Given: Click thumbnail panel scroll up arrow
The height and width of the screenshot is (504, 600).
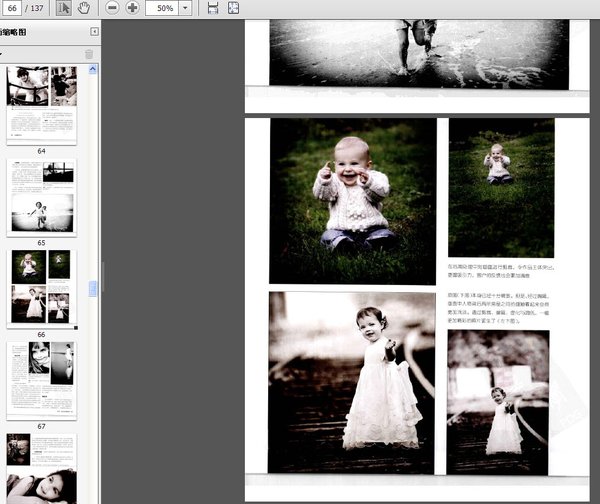Looking at the screenshot, I should 94,70.
